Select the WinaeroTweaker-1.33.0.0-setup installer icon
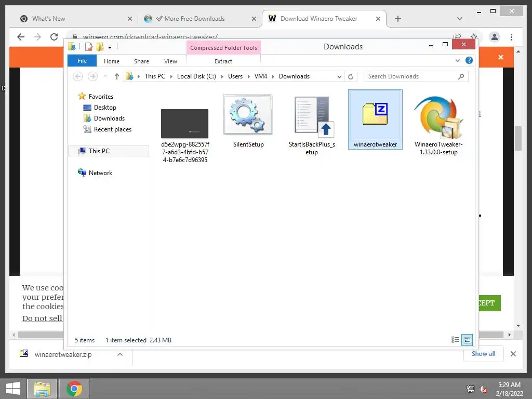 click(x=438, y=117)
